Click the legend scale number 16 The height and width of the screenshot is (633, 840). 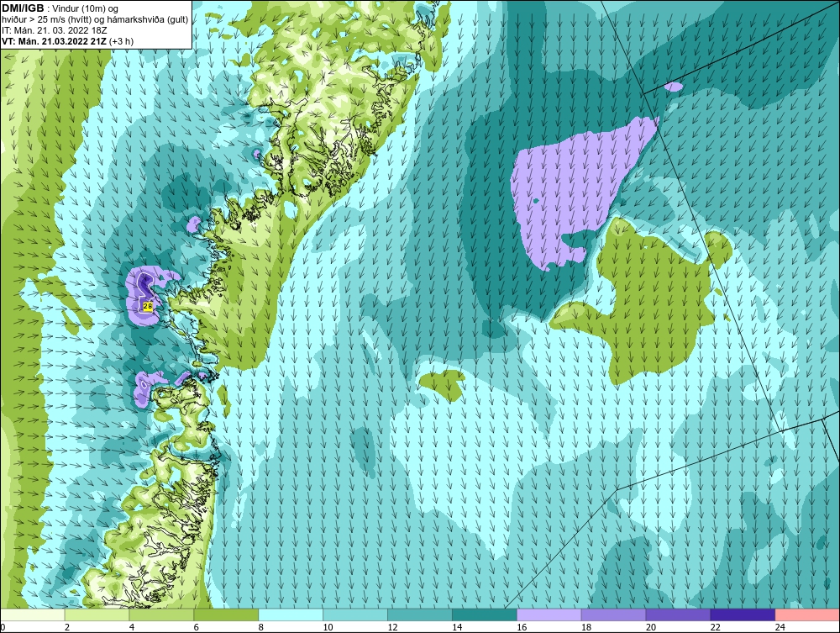pyautogui.click(x=522, y=627)
